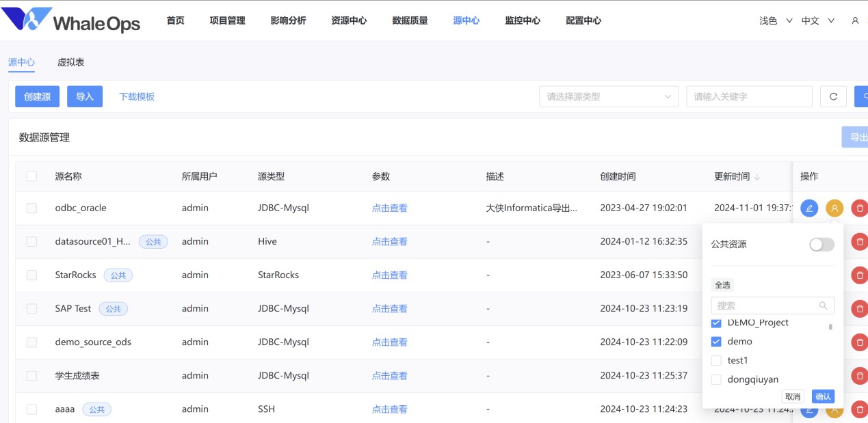Open the 请选择源类型 dropdown
The image size is (868, 423).
pos(609,96)
